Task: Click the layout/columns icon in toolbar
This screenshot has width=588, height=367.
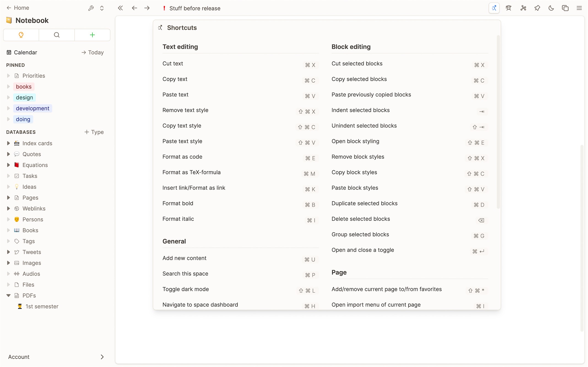Action: (565, 9)
